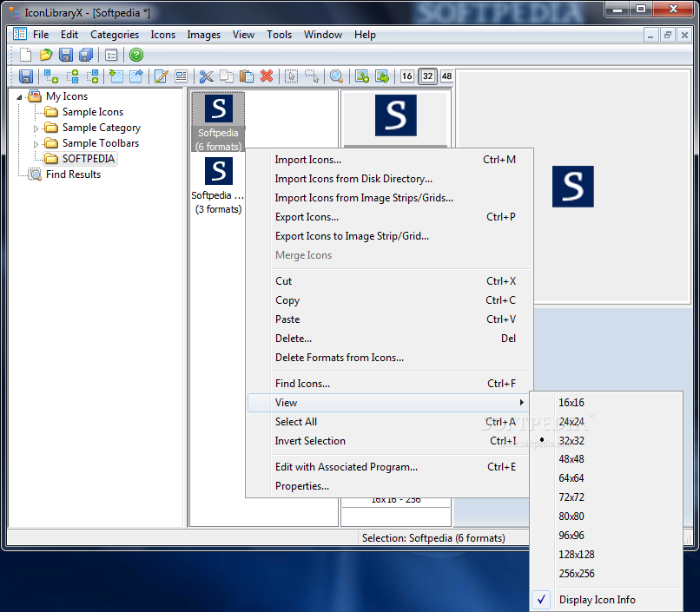Click the Select All dotted-box cursor icon

(292, 76)
